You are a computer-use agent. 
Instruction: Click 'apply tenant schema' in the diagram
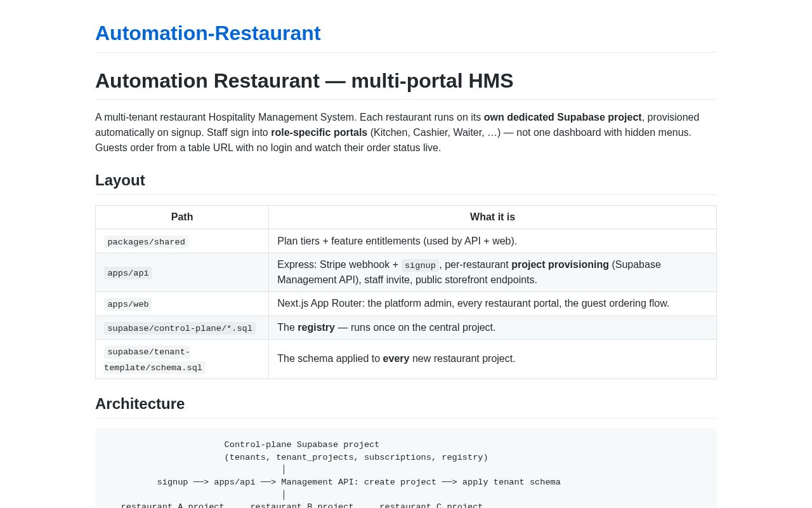pos(511,483)
